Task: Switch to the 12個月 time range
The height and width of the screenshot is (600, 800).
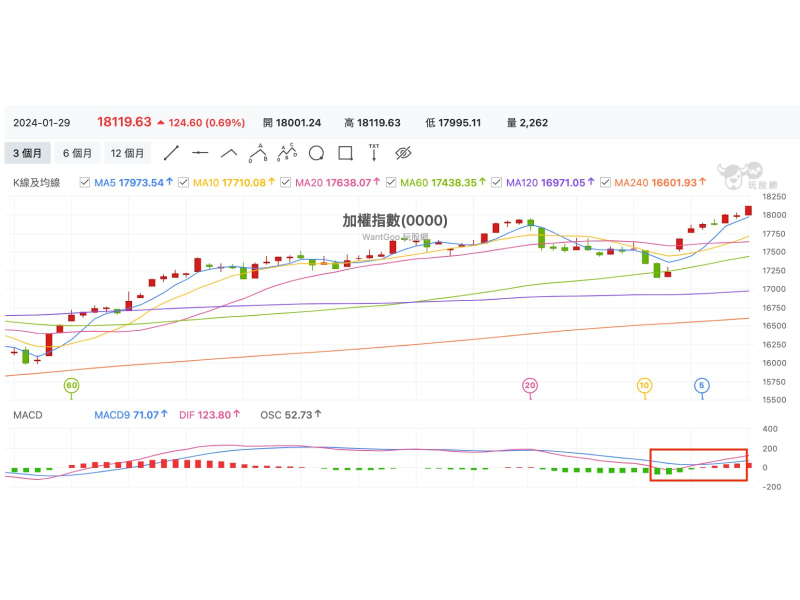Action: coord(128,153)
